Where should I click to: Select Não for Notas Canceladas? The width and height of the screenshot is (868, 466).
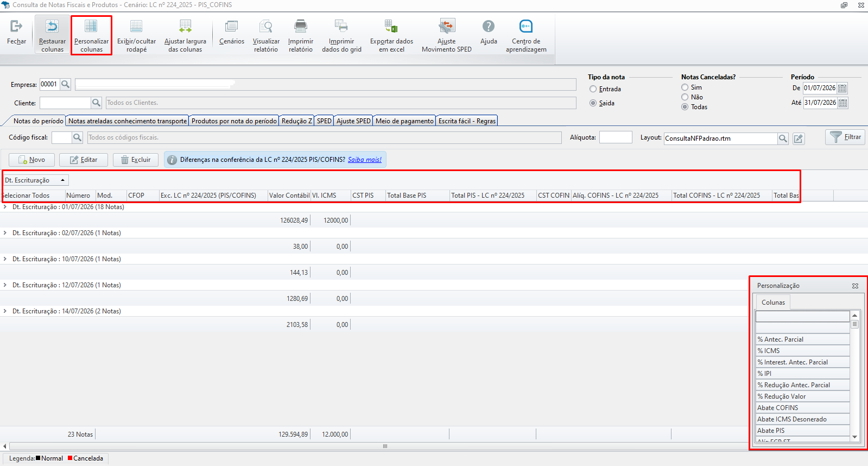685,97
